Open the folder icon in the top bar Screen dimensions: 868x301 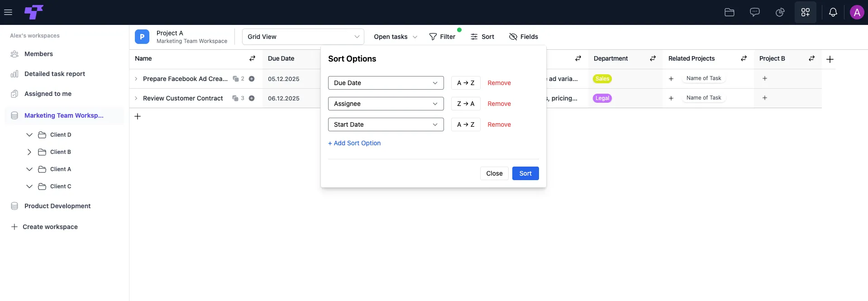coord(730,12)
